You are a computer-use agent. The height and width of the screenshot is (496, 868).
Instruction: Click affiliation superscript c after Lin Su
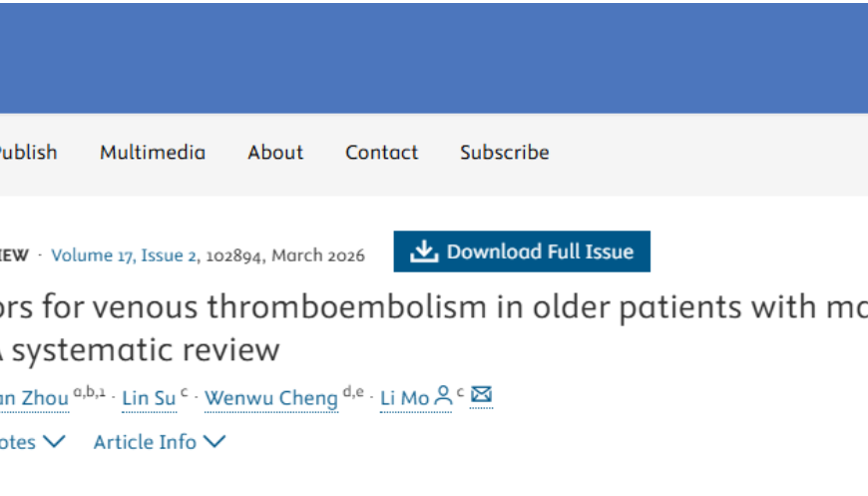pyautogui.click(x=185, y=392)
